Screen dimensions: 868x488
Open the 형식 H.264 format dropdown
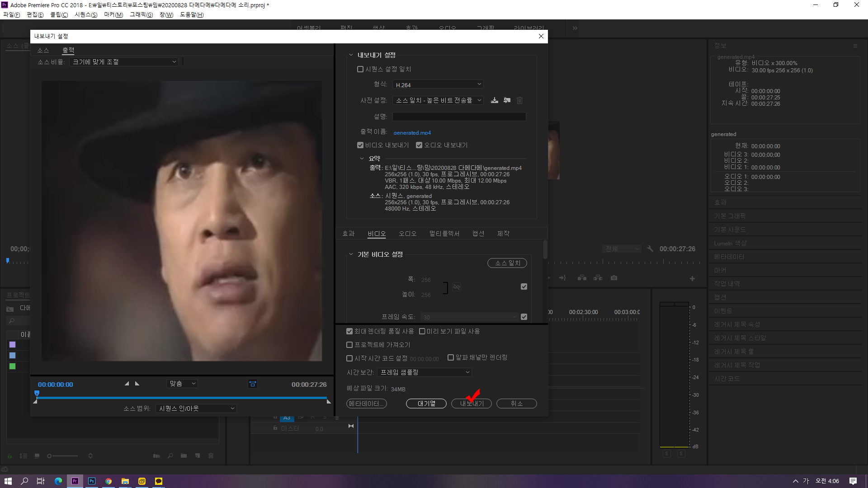(438, 84)
